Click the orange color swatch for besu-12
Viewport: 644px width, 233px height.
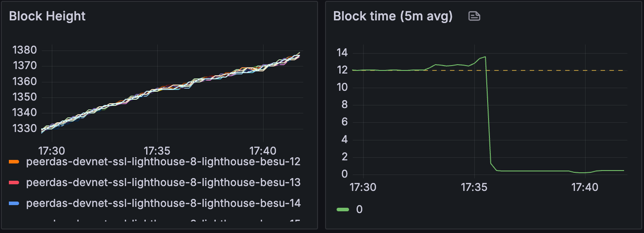click(14, 162)
